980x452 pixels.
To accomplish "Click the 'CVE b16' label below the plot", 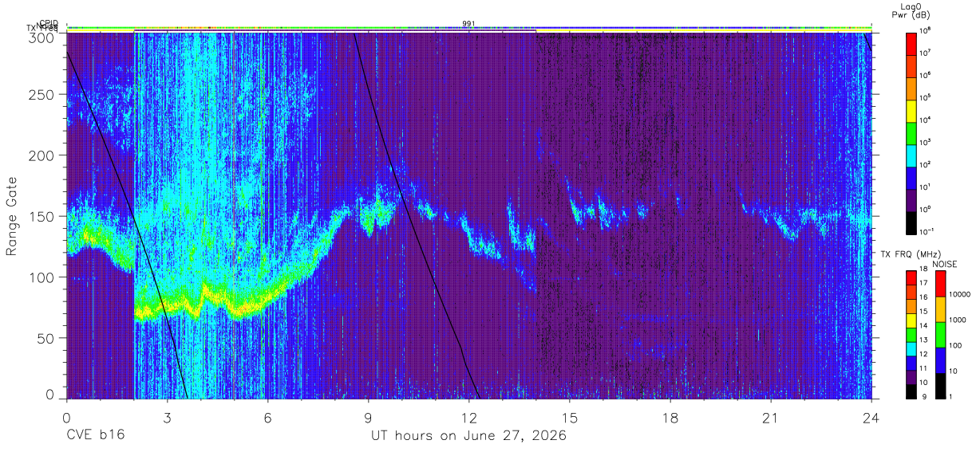I will (95, 436).
